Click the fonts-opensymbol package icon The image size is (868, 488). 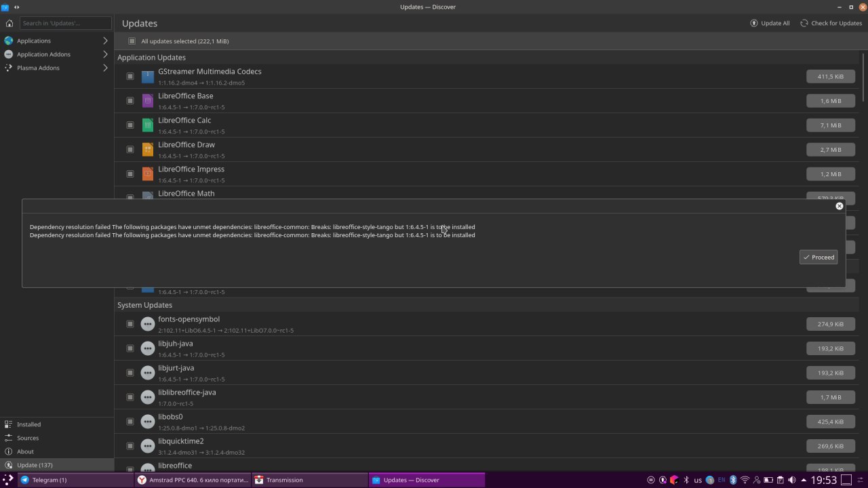point(148,324)
